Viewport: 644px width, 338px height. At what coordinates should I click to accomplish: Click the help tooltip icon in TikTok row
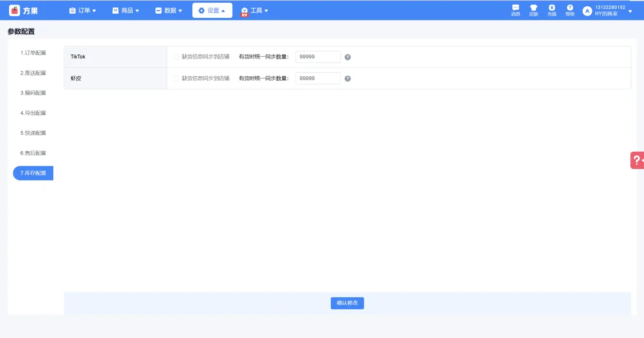347,57
